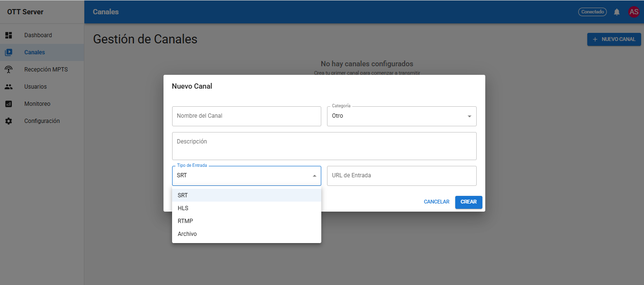Open the Usuarios section
Image resolution: width=644 pixels, height=285 pixels.
tap(42, 87)
